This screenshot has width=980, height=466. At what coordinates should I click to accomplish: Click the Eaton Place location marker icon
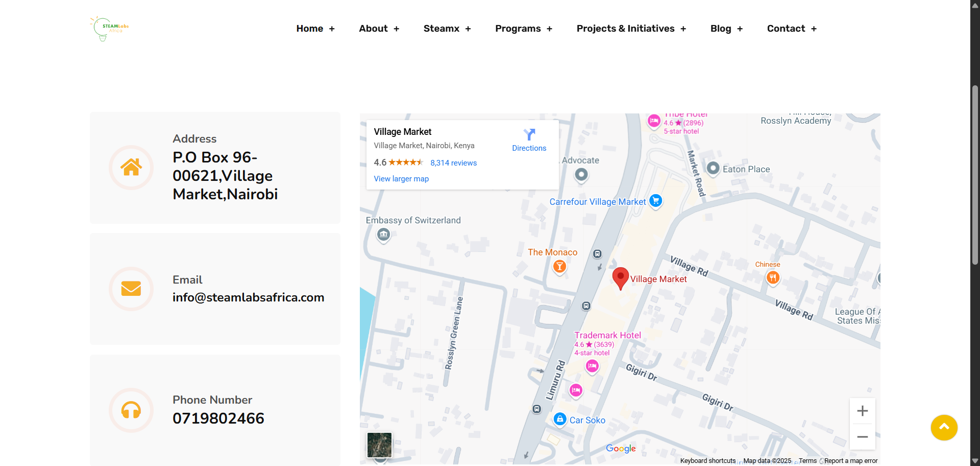pyautogui.click(x=713, y=168)
